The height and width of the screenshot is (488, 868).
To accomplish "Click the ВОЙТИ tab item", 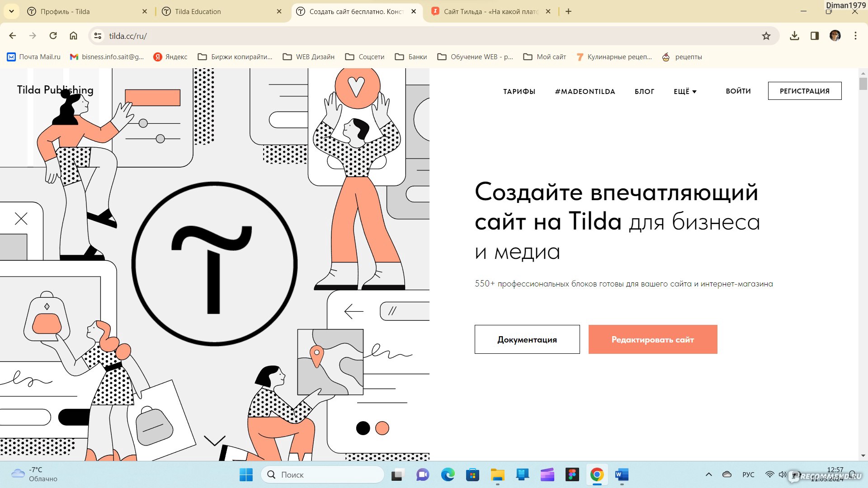I will pyautogui.click(x=738, y=90).
